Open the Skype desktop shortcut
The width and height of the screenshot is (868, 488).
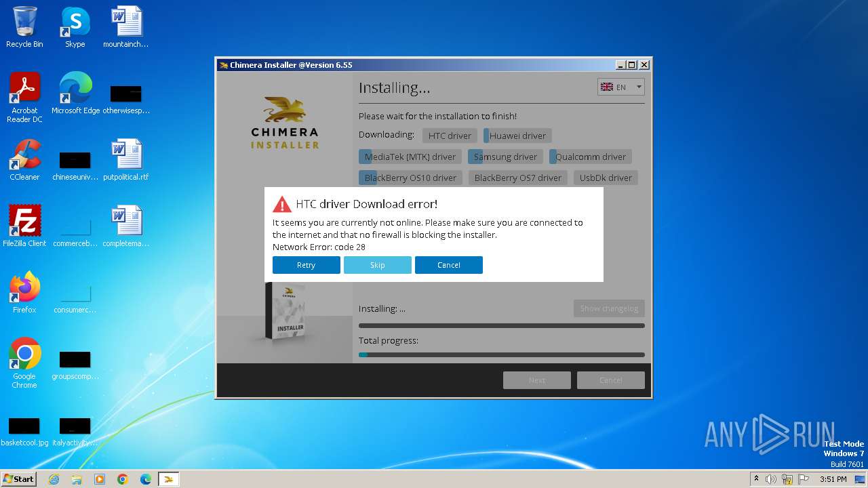(x=75, y=27)
